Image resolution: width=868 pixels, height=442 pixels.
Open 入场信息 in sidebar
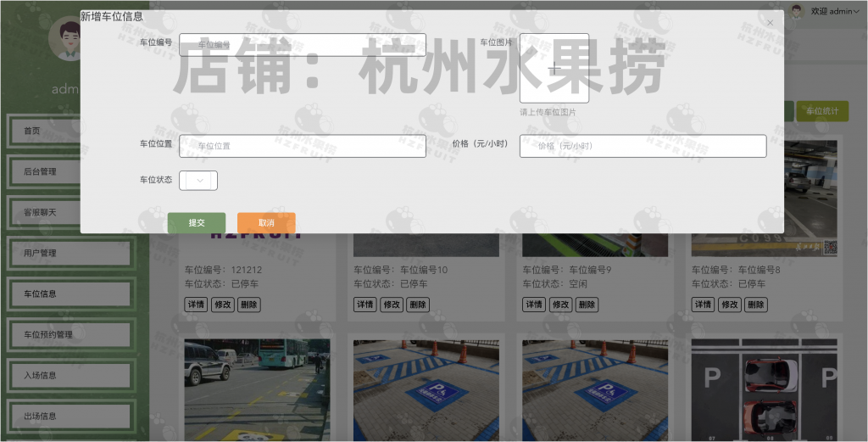point(71,375)
